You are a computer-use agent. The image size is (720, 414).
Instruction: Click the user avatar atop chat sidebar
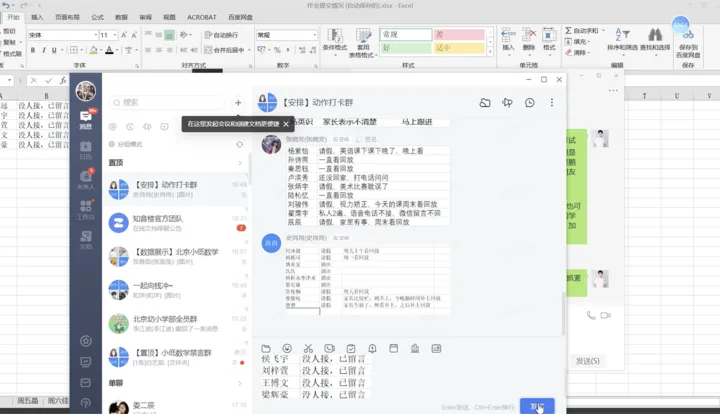pos(85,91)
